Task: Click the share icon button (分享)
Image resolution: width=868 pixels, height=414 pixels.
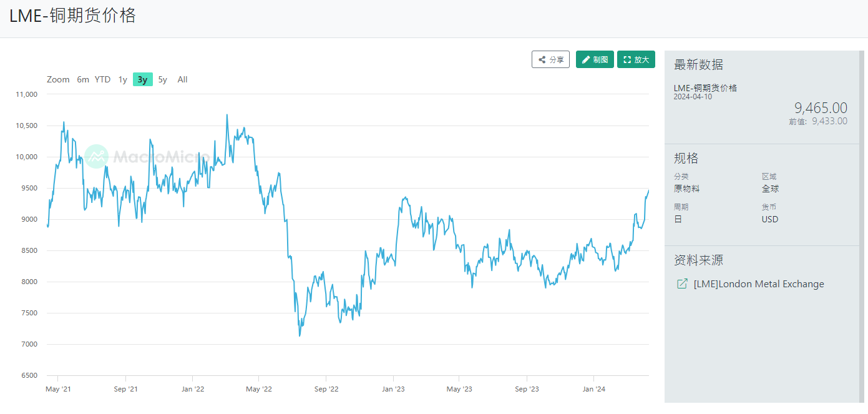Action: click(x=550, y=59)
